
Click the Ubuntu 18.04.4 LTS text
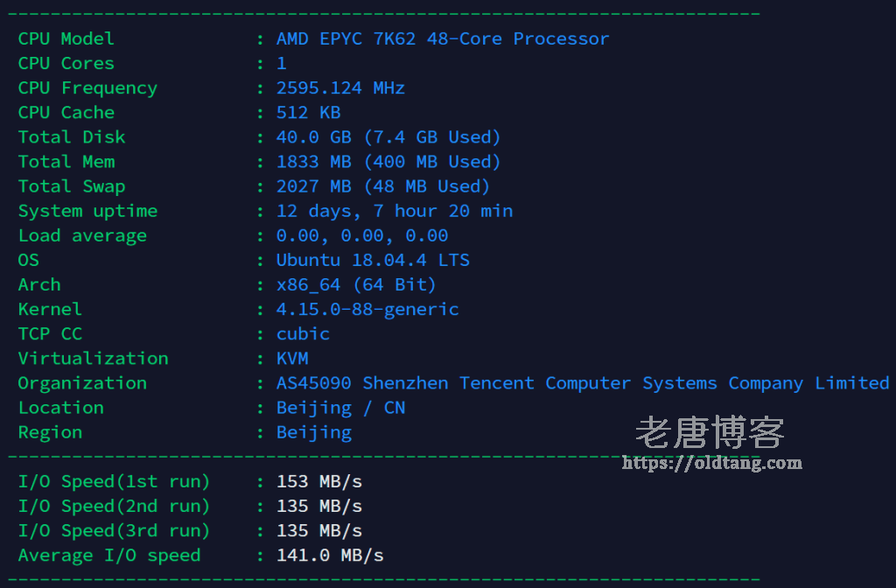tap(373, 260)
